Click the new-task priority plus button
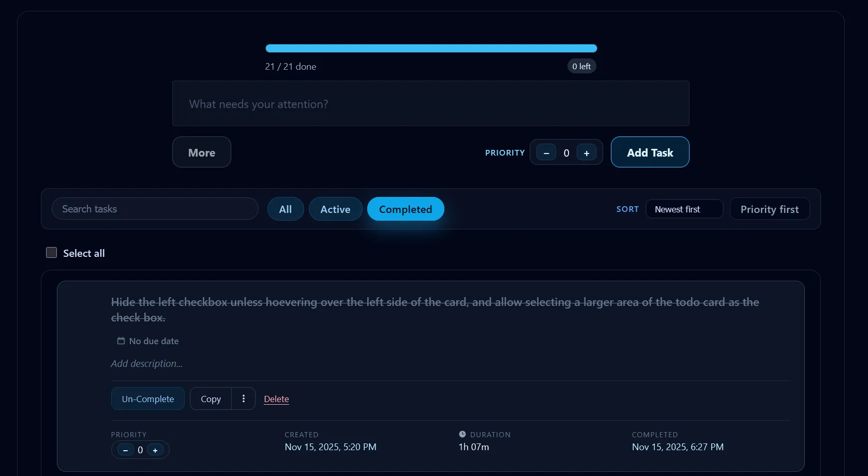 click(x=586, y=153)
